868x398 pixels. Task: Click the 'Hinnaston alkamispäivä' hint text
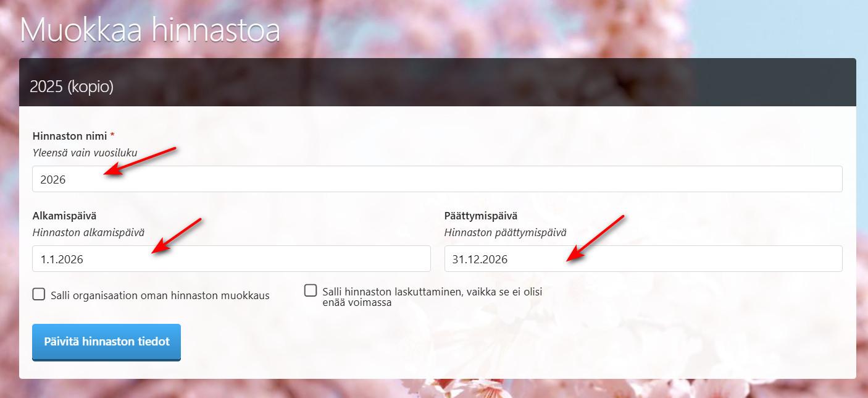pyautogui.click(x=88, y=232)
